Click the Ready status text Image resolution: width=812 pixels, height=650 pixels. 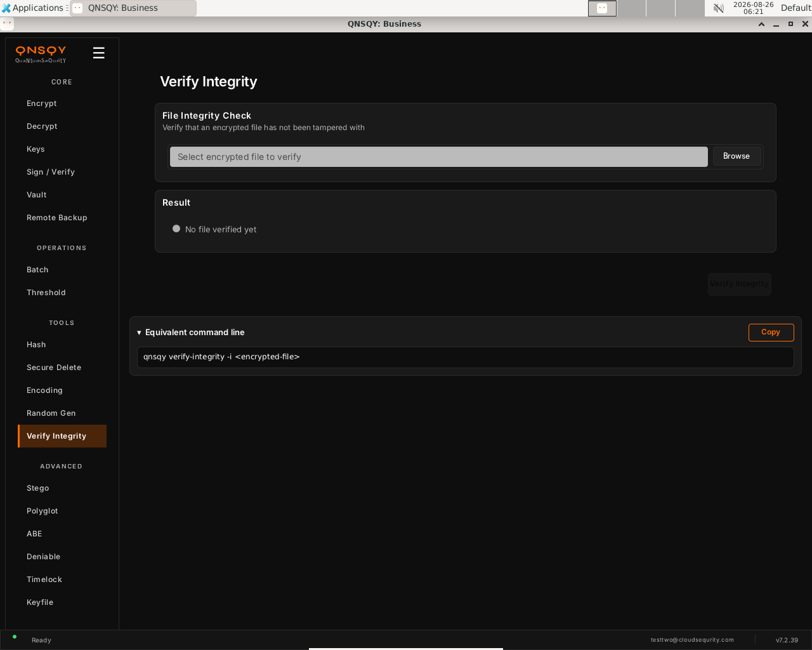coord(41,640)
